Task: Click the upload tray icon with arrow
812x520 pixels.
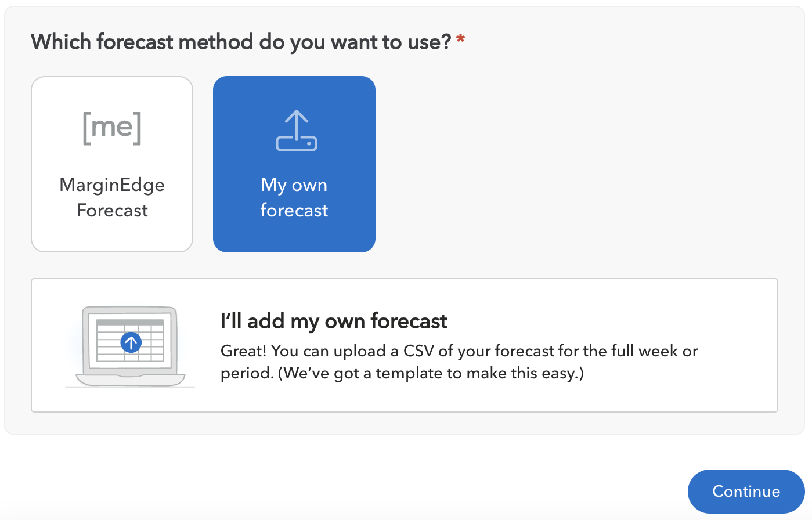Action: [x=296, y=131]
